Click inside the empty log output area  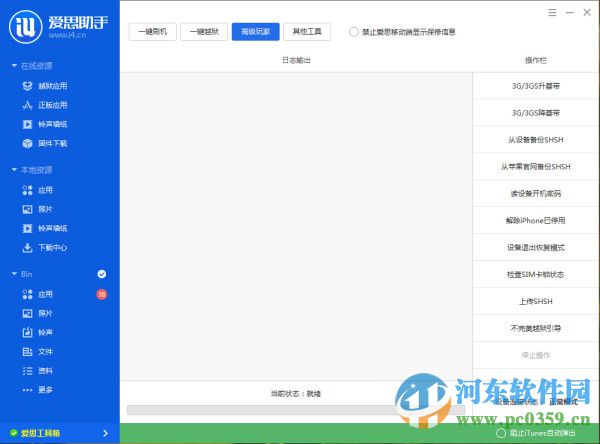click(296, 226)
